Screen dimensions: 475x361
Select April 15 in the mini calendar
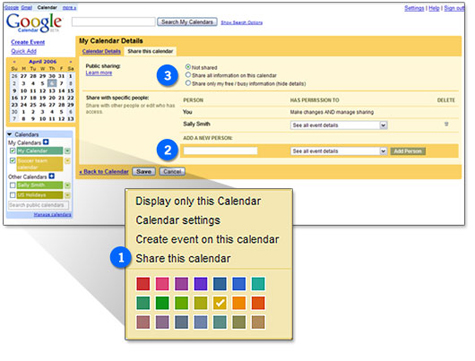coord(71,90)
